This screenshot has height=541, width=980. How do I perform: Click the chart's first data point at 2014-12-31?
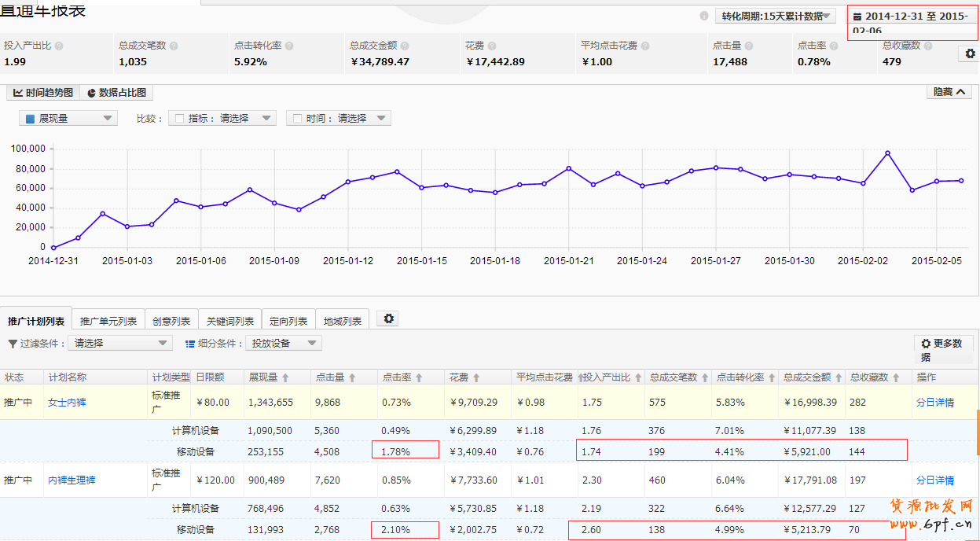[x=53, y=248]
